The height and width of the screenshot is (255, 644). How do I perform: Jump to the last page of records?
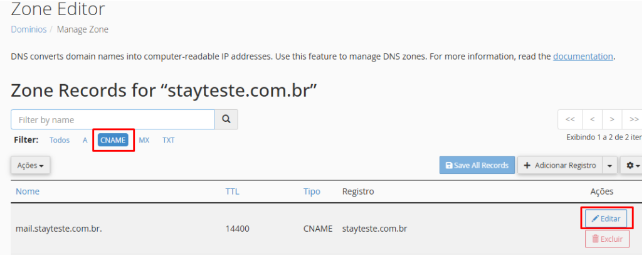633,119
